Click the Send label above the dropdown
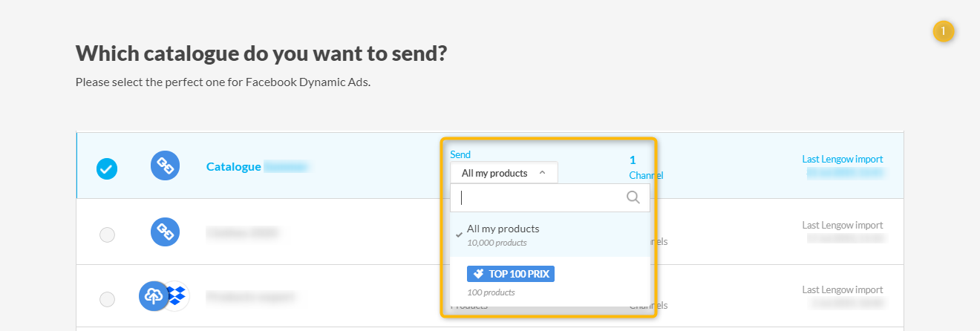This screenshot has width=980, height=331. pyautogui.click(x=460, y=154)
